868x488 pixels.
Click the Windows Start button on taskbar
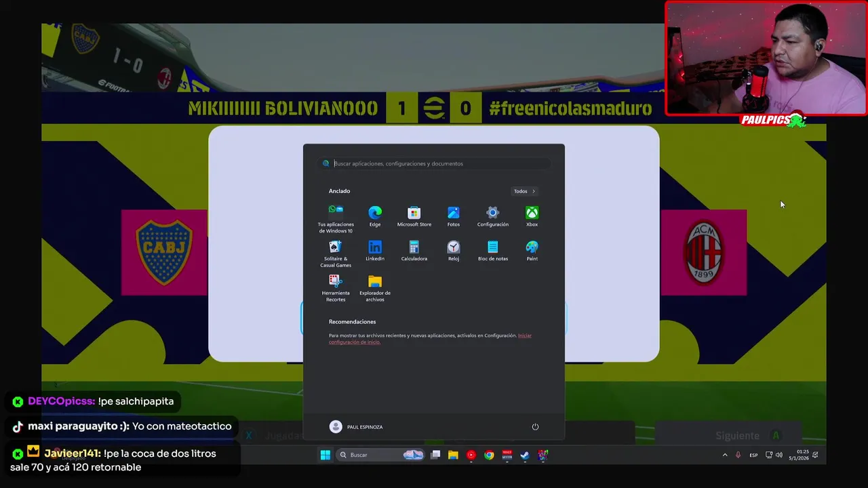[x=325, y=455]
